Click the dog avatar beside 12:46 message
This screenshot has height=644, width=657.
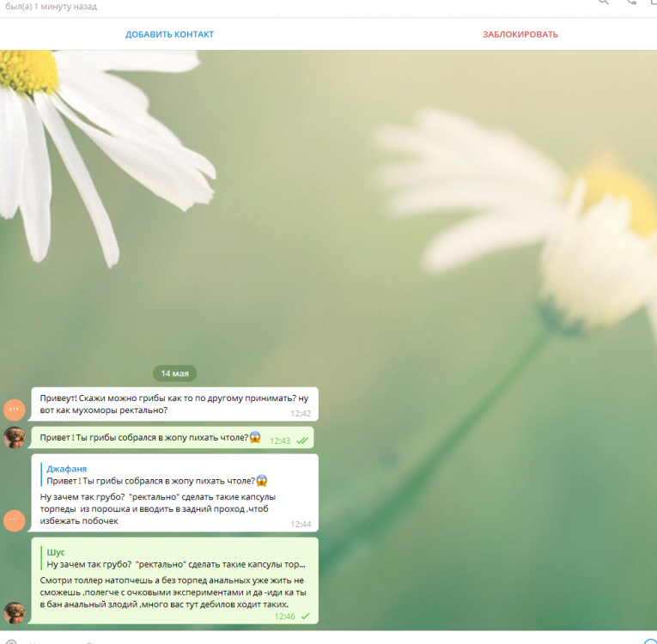point(15,613)
